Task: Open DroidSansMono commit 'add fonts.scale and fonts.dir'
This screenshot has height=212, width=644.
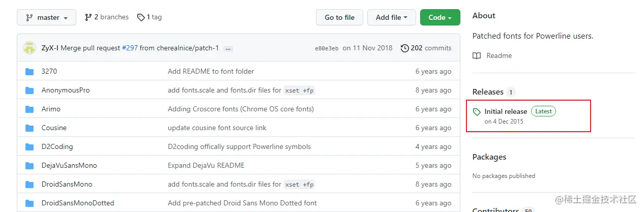Action: [x=242, y=185]
